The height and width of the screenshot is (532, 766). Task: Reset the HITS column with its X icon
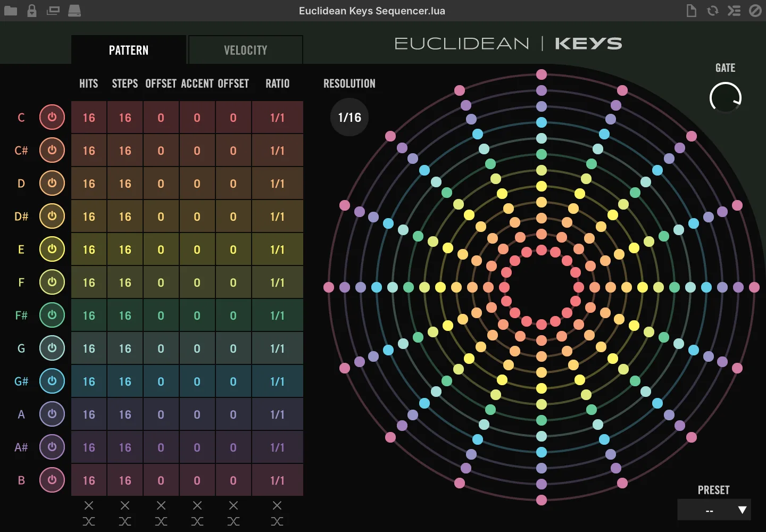click(89, 505)
